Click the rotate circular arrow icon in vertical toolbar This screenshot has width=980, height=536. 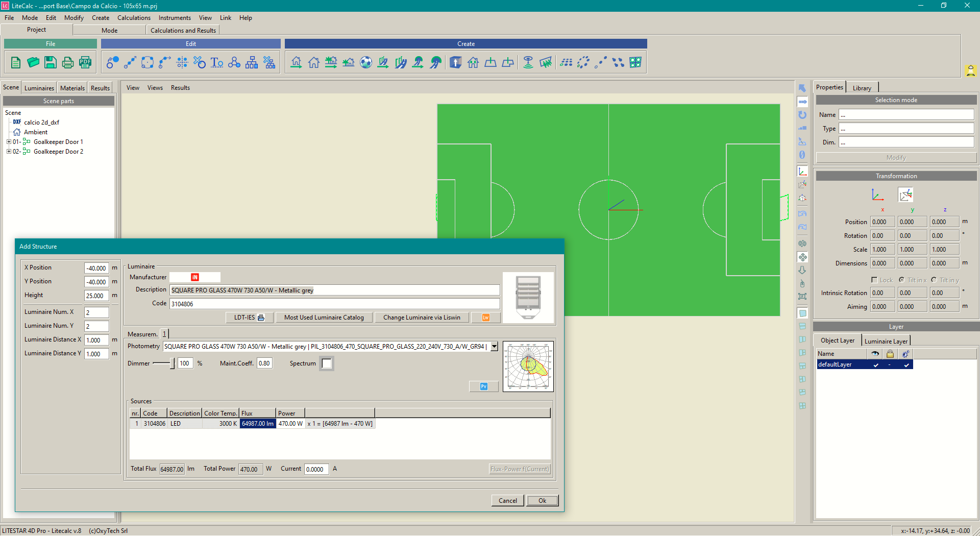[x=802, y=115]
